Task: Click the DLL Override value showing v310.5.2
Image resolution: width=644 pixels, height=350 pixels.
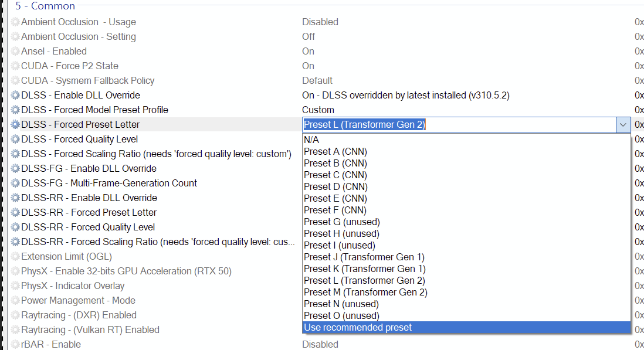Action: 402,95
